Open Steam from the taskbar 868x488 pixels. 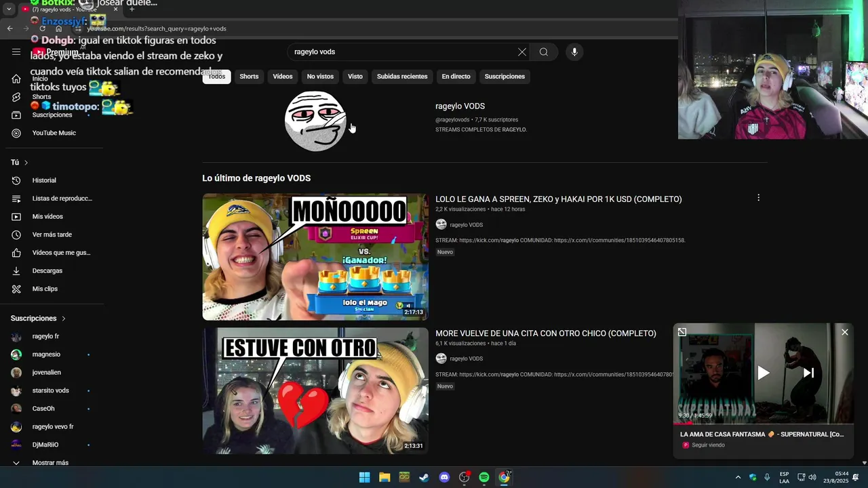pos(424,477)
